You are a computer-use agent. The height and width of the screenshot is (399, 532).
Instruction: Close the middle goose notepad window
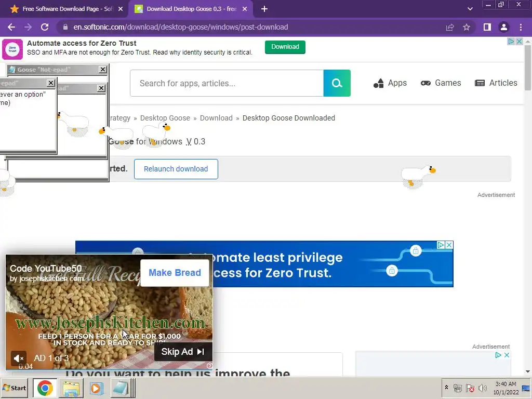[x=101, y=88]
